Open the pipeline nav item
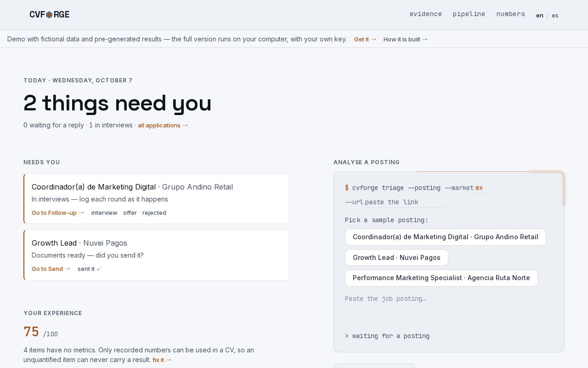 [469, 14]
